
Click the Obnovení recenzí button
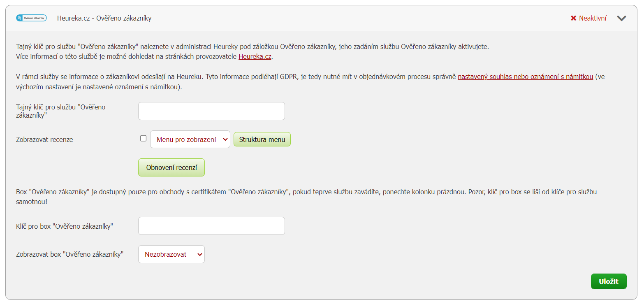(x=171, y=167)
